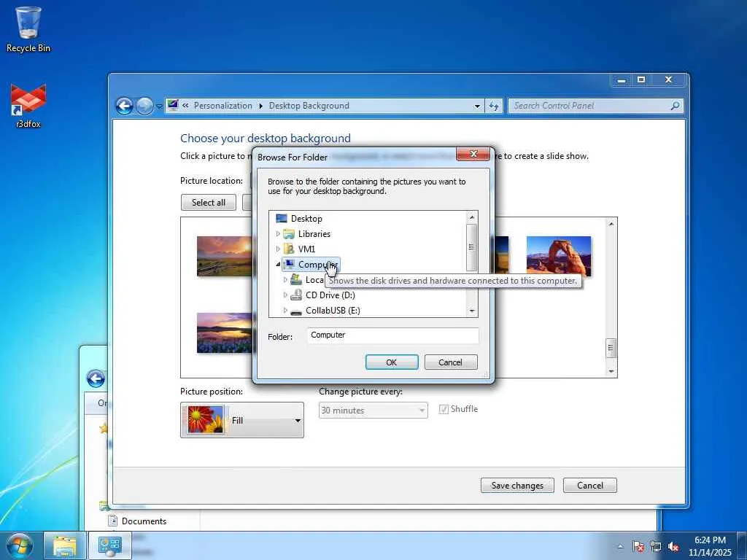This screenshot has width=747, height=560.
Task: Select Computer in the folder tree
Action: 311,264
